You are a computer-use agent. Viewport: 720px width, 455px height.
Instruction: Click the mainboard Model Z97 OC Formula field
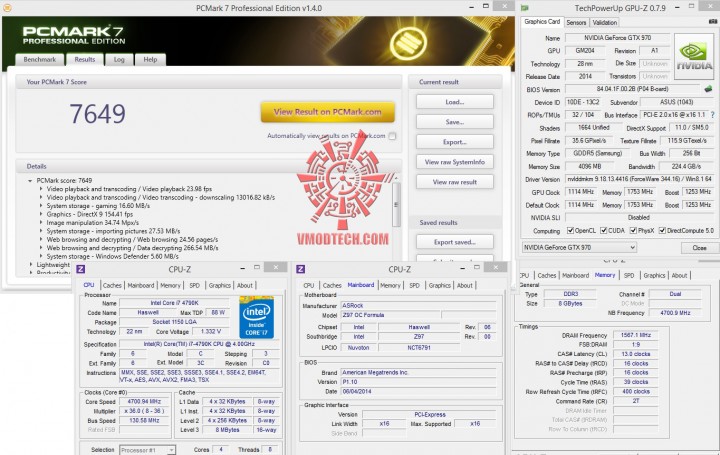pos(391,315)
